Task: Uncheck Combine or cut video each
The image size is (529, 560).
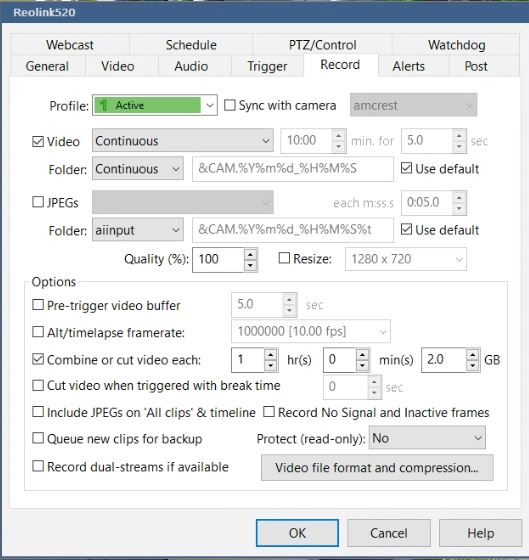Action: point(38,359)
